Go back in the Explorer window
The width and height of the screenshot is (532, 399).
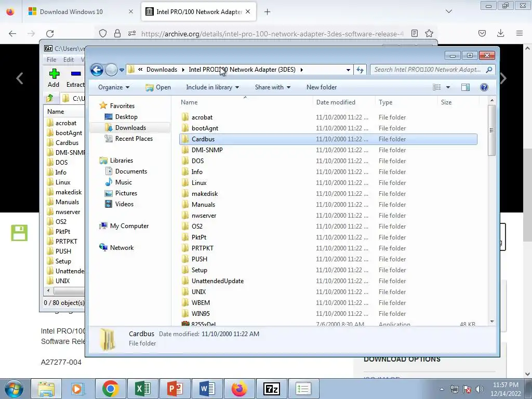point(97,70)
